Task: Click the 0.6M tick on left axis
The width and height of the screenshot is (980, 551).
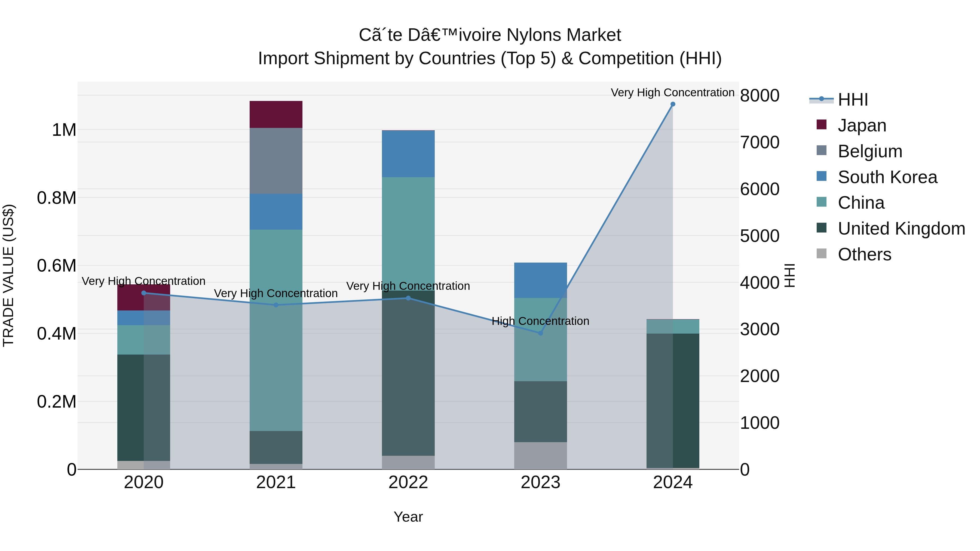Action: tap(57, 266)
